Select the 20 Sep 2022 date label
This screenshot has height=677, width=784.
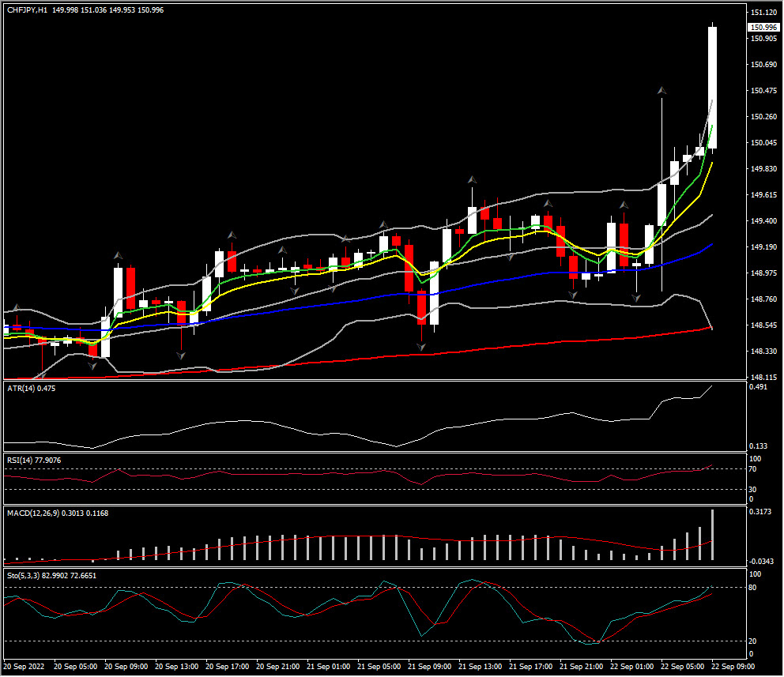[x=24, y=668]
